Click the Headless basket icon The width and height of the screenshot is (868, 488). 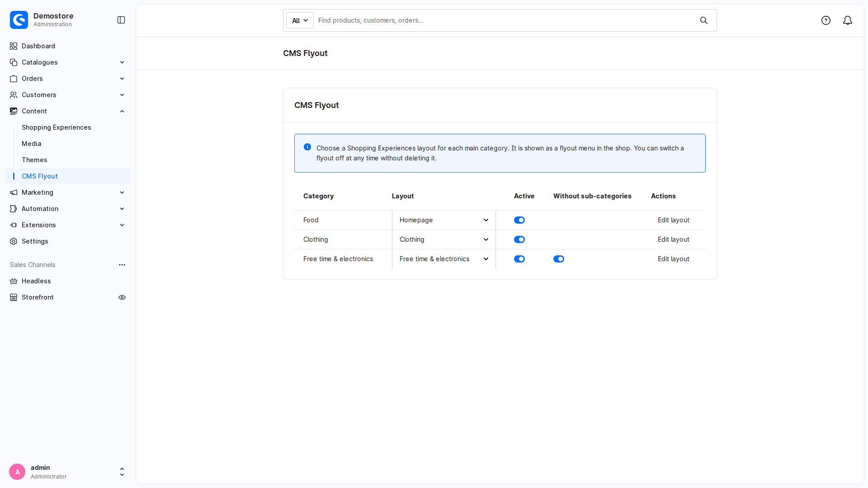tap(14, 281)
